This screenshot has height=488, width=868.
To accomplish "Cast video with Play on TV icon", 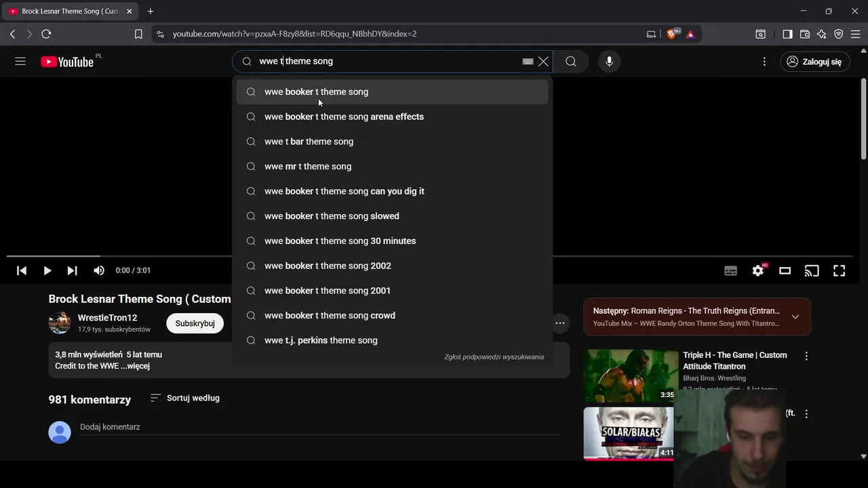I will (x=812, y=270).
